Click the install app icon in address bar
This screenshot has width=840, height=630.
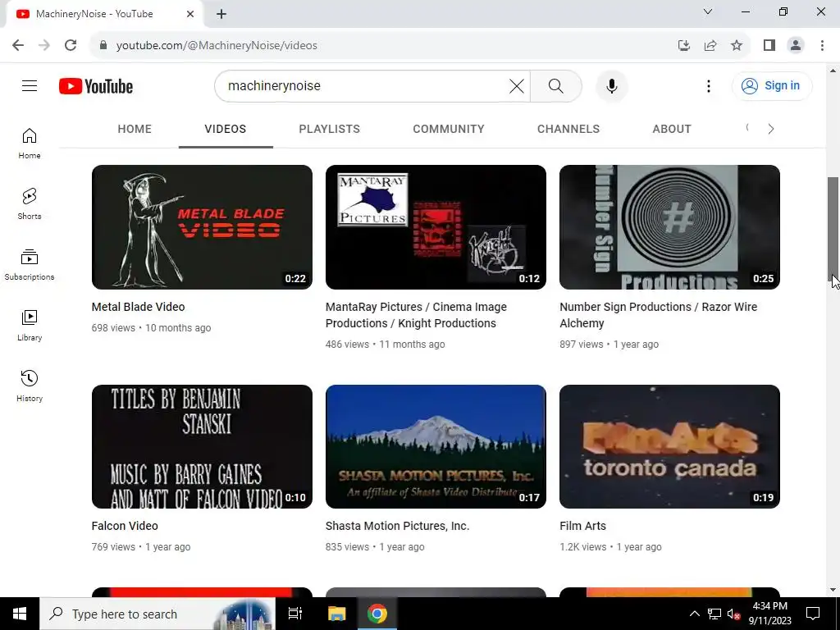(683, 45)
